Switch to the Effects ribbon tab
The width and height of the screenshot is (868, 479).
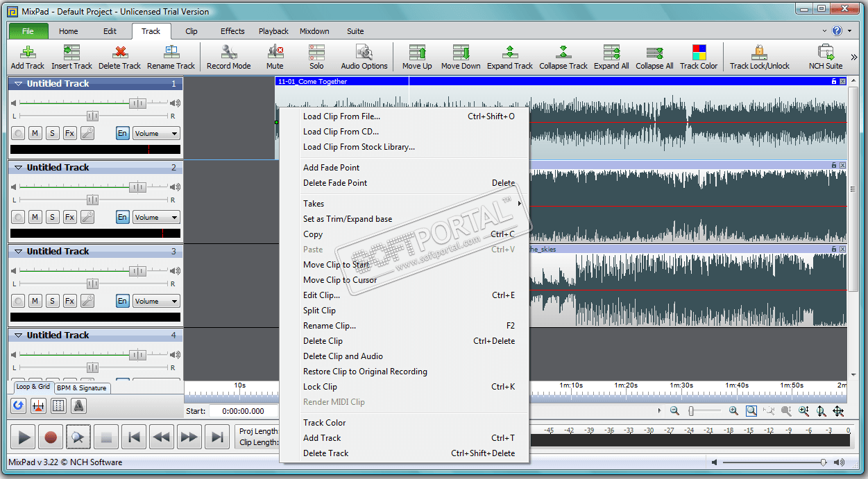click(232, 31)
